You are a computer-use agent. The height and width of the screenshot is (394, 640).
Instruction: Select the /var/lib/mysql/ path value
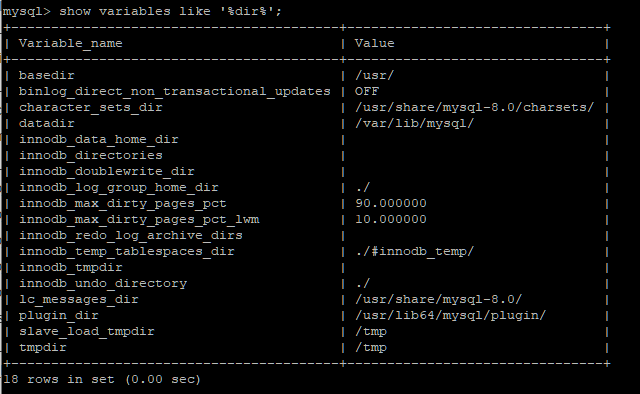414,123
